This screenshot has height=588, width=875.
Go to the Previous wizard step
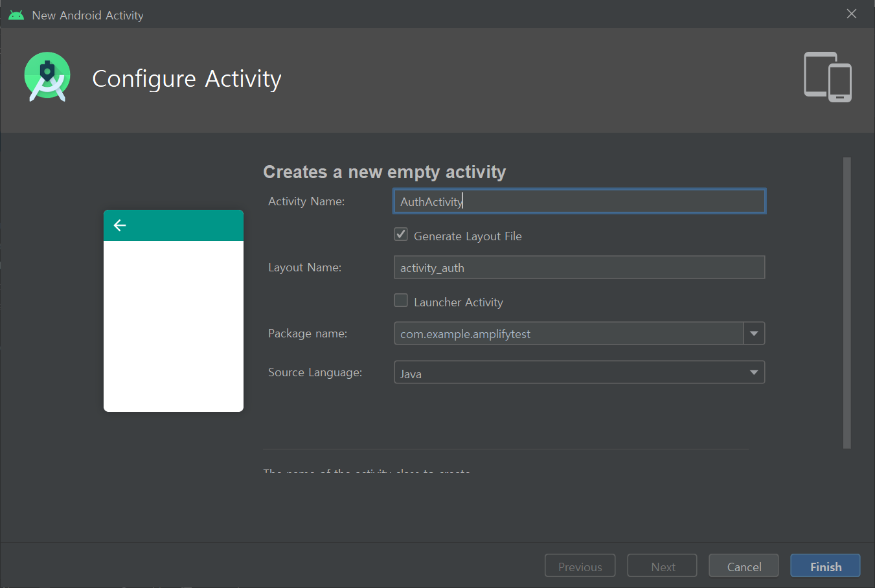point(580,566)
